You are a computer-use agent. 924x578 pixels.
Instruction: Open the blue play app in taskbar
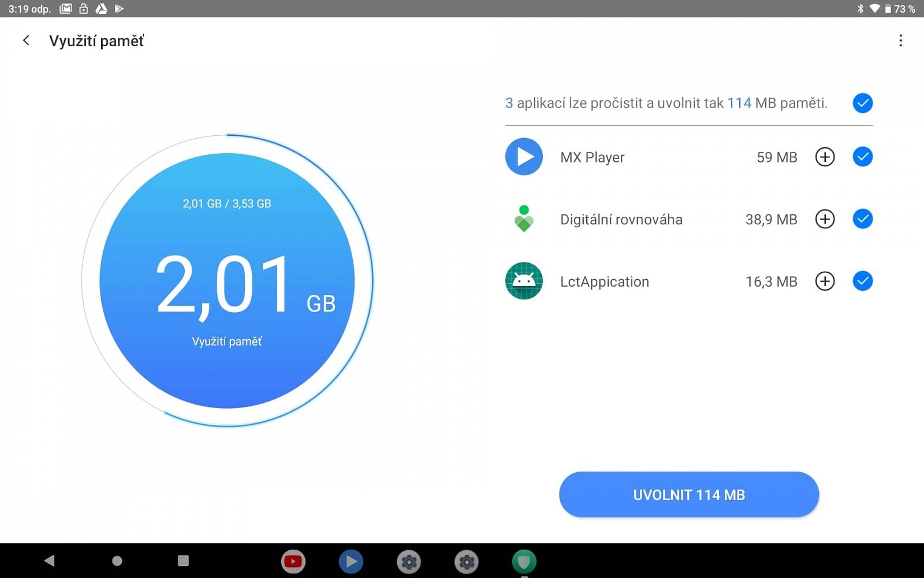(351, 561)
